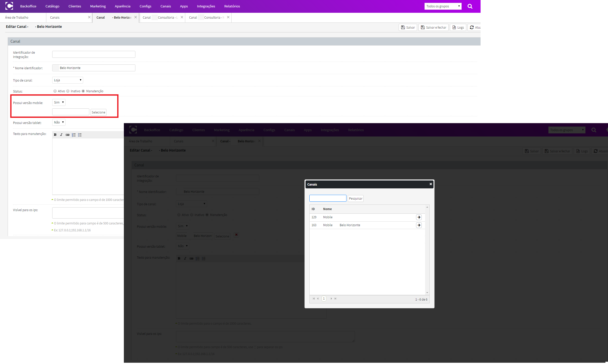Click the Identificador de Integração input field
Image resolution: width=608 pixels, height=364 pixels.
[94, 54]
